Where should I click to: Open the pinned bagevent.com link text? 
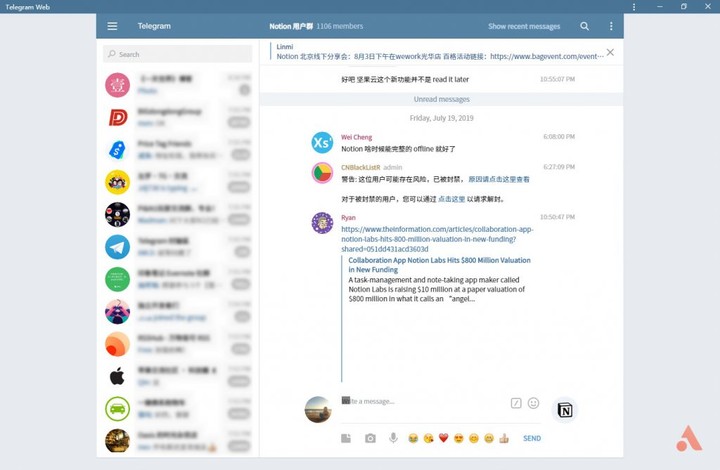click(x=546, y=56)
